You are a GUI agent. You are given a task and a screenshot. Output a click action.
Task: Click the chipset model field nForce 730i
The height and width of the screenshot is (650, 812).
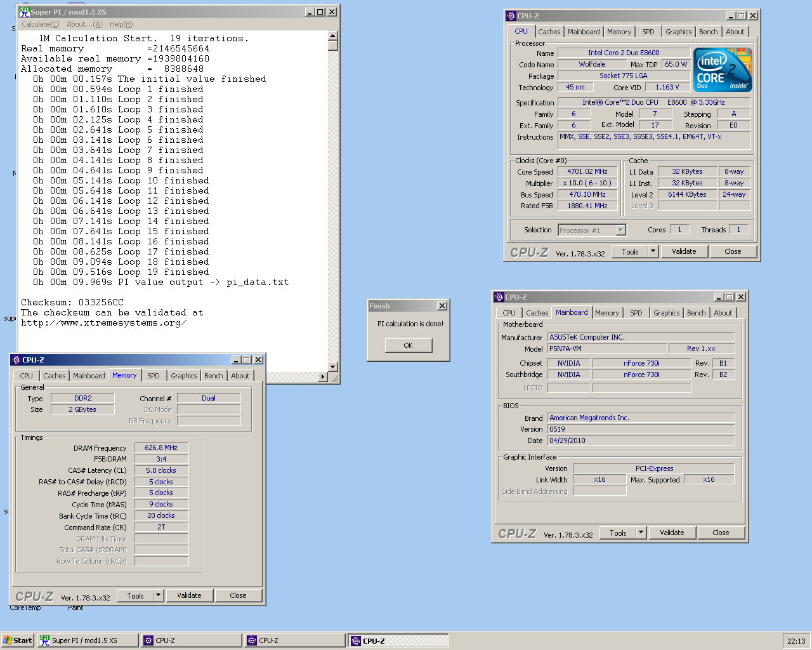tap(641, 363)
